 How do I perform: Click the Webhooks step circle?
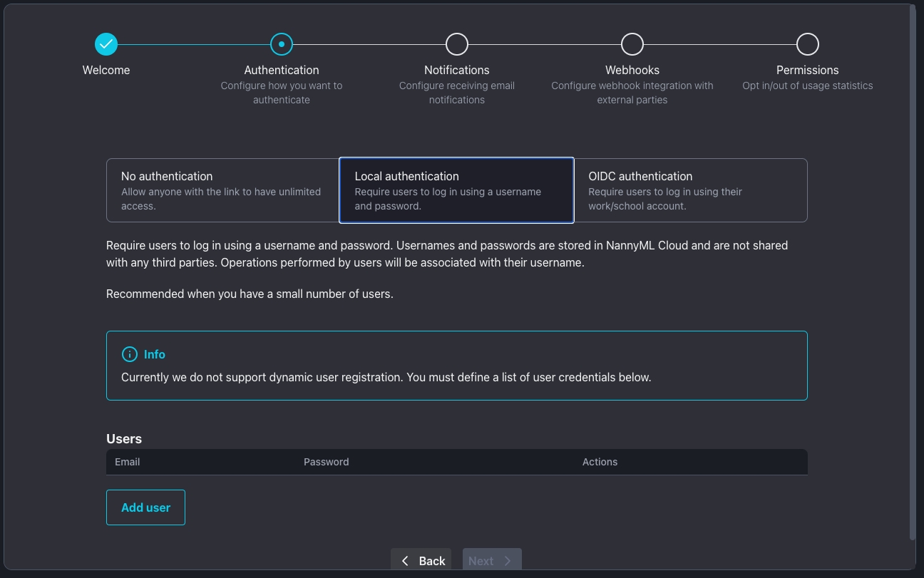632,44
